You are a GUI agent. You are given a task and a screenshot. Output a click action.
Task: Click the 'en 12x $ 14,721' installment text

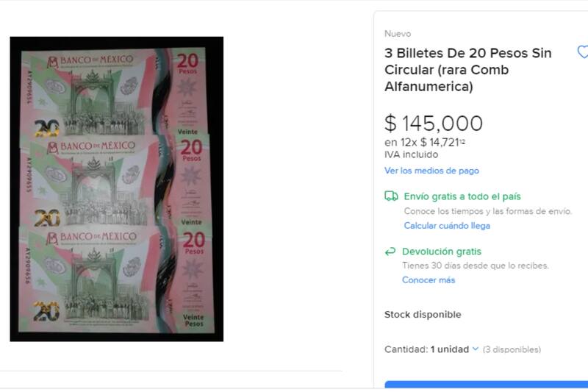pyautogui.click(x=425, y=143)
